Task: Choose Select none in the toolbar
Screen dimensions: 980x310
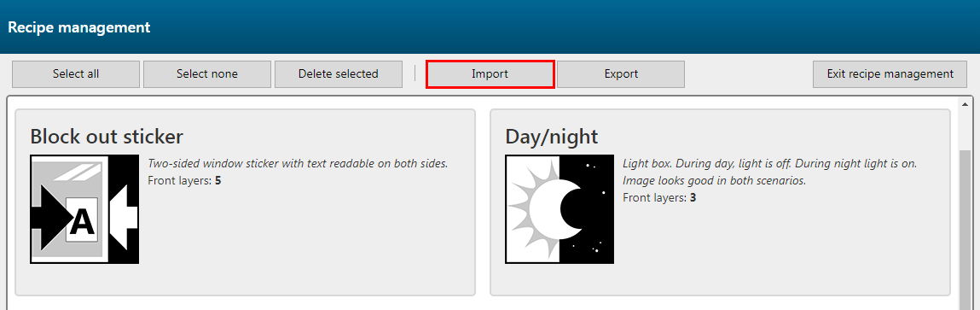Action: click(x=207, y=74)
